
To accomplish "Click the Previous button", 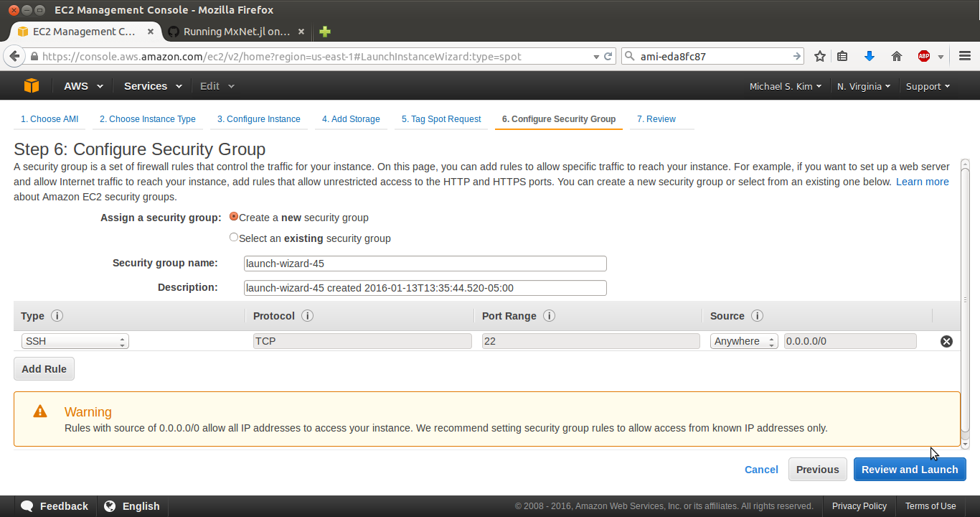I will (x=818, y=470).
